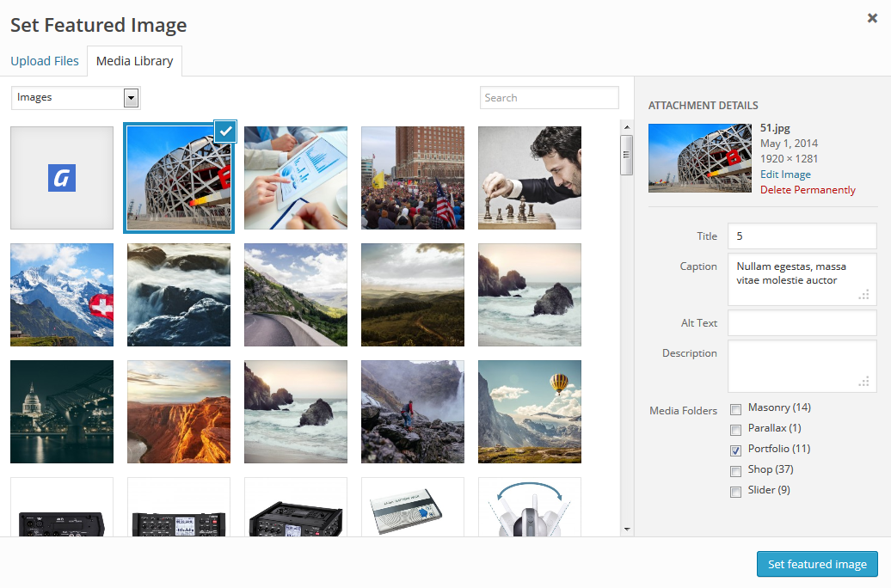Select the Media Library tab
The height and width of the screenshot is (588, 891).
(x=134, y=61)
